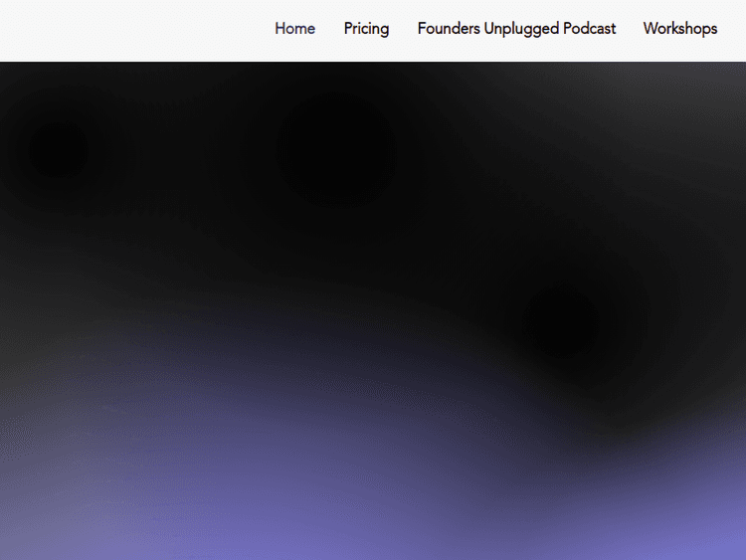Image resolution: width=746 pixels, height=560 pixels.
Task: Navigate to Home from the top menu
Action: coord(294,29)
